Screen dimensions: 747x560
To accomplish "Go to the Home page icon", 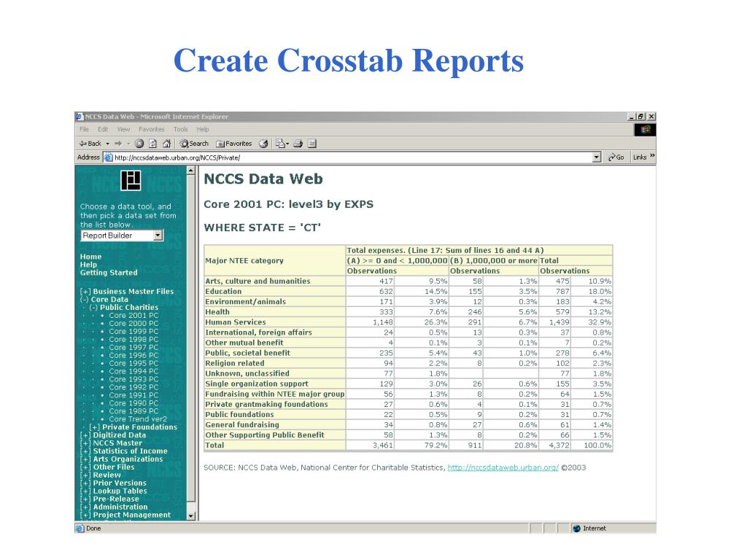I will [167, 144].
